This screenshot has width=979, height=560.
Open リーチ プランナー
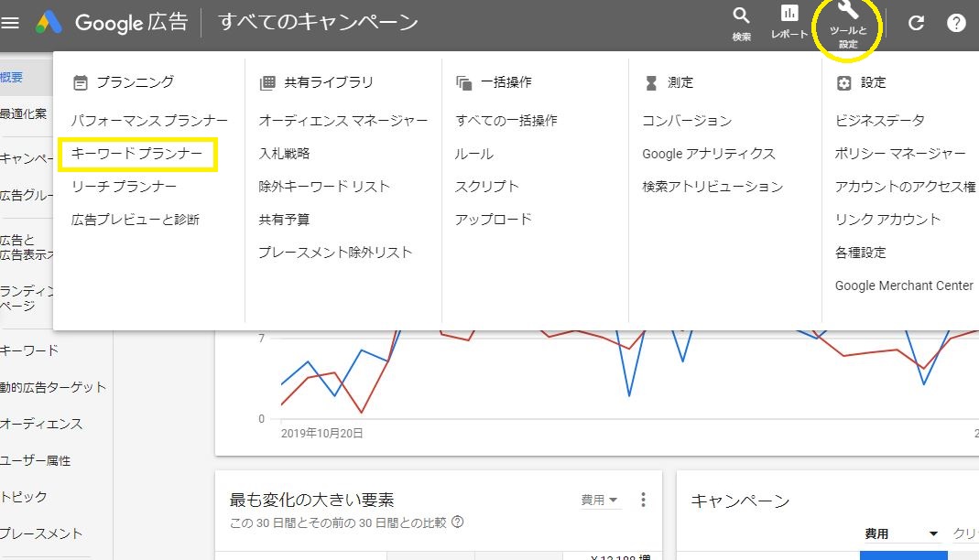(124, 187)
